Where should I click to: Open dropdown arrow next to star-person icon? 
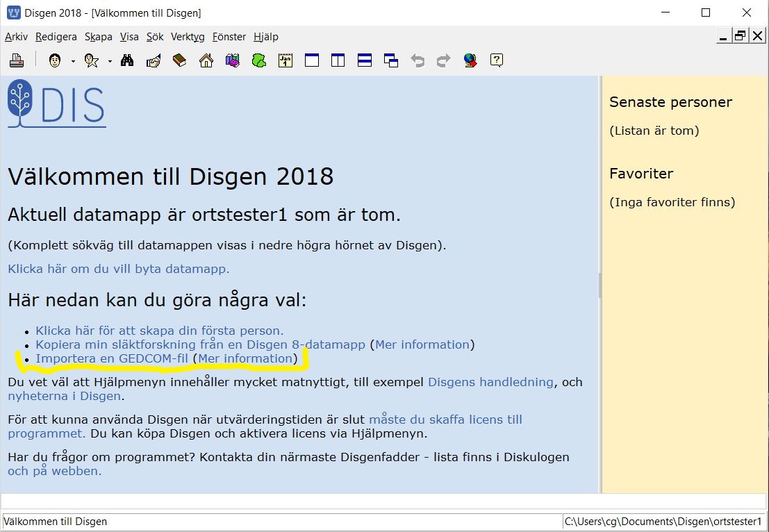110,61
